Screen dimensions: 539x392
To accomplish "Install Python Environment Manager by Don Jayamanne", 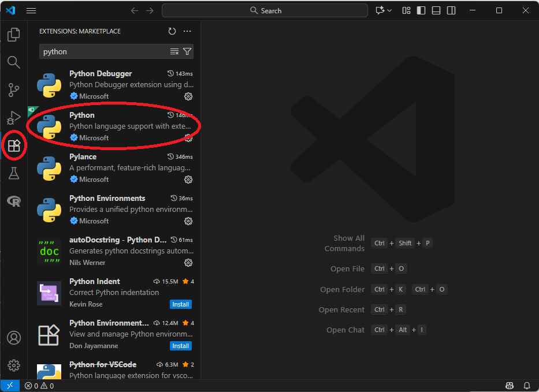I will coord(180,346).
